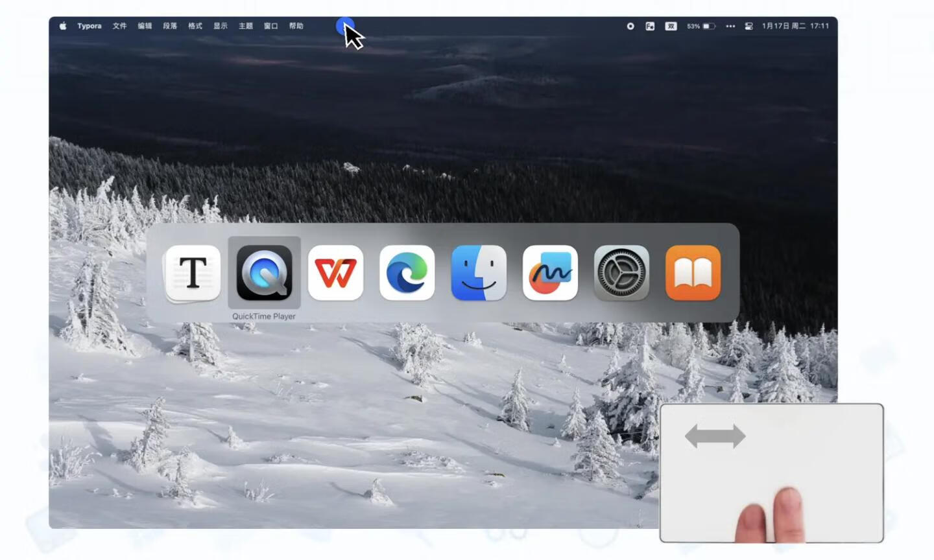Select the orange Books app icon
Viewport: 934px width, 560px height.
[x=693, y=273]
